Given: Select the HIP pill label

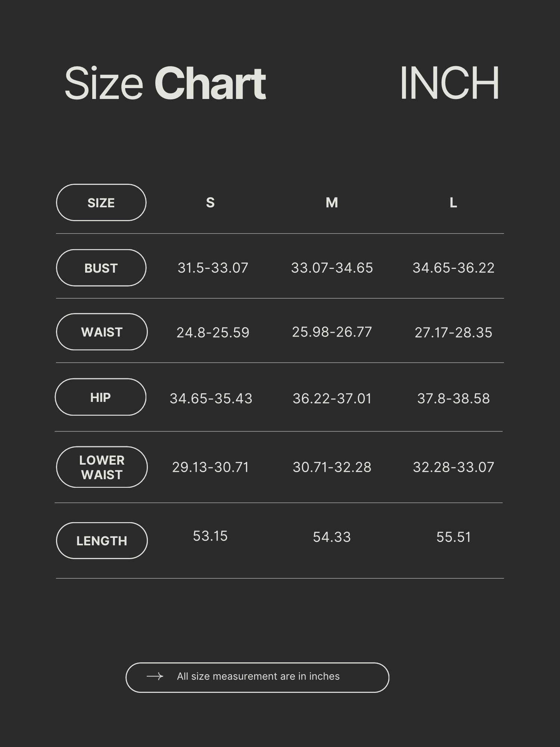Looking at the screenshot, I should (x=100, y=397).
